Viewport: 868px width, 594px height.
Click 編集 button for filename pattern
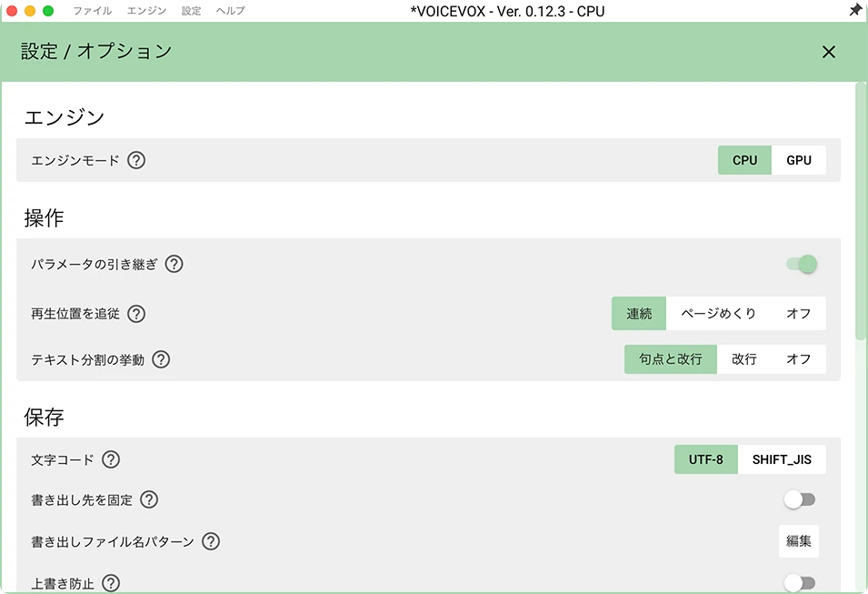(798, 541)
